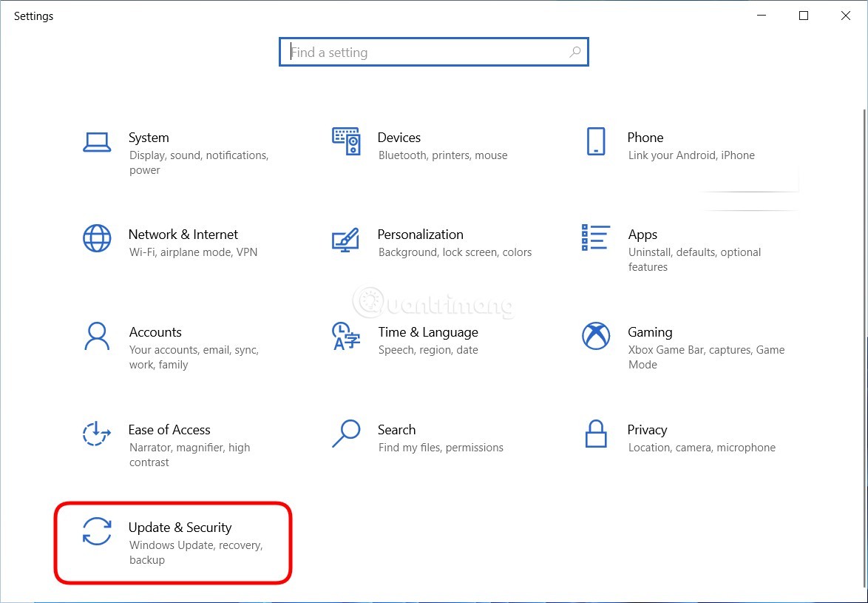Select the Time & Language icon
This screenshot has height=603, width=868.
(x=346, y=336)
